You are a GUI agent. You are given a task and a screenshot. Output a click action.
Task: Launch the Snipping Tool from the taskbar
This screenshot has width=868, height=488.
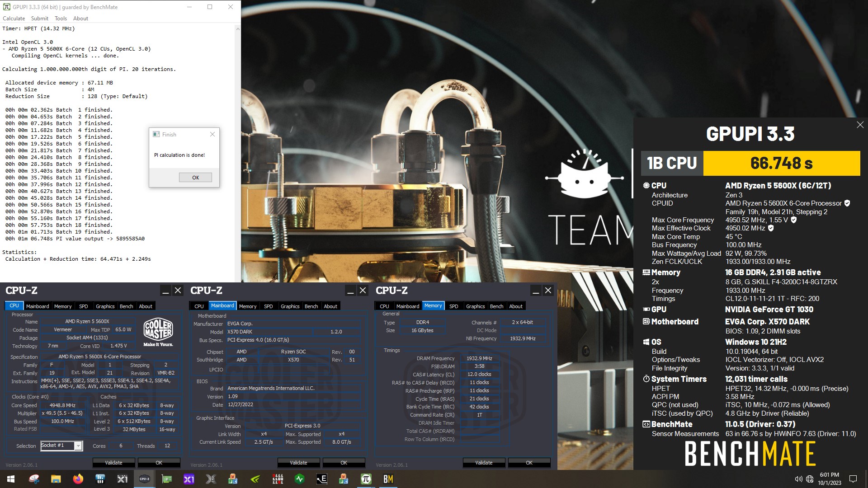[x=34, y=479]
